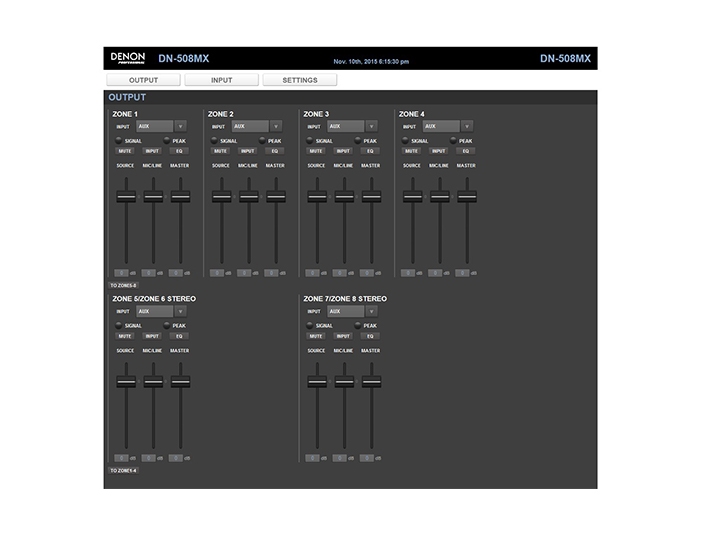710x533 pixels.
Task: Click Zone 4 PEAK indicator light
Action: pyautogui.click(x=453, y=140)
